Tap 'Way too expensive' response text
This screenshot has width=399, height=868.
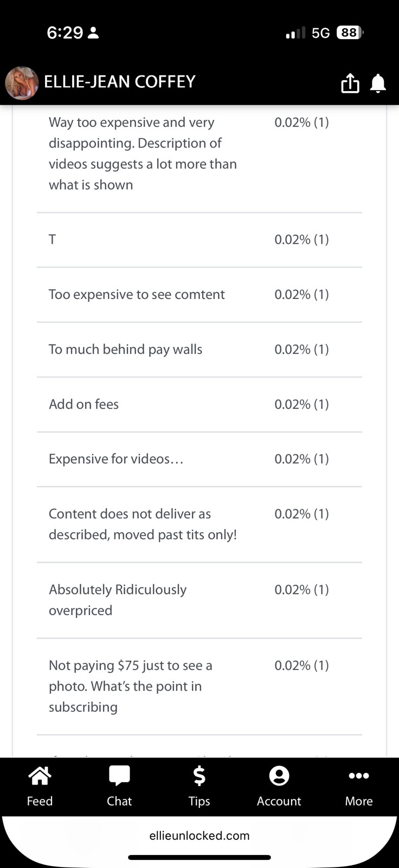pyautogui.click(x=143, y=154)
